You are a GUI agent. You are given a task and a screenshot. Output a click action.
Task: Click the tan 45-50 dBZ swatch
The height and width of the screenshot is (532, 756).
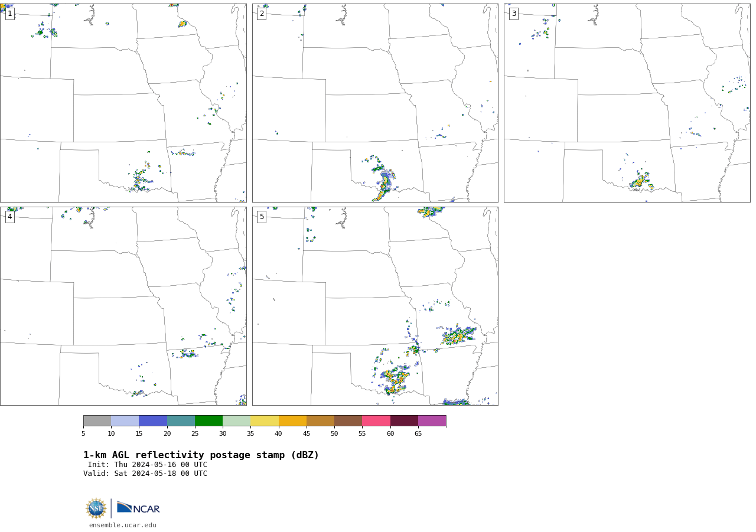321,421
